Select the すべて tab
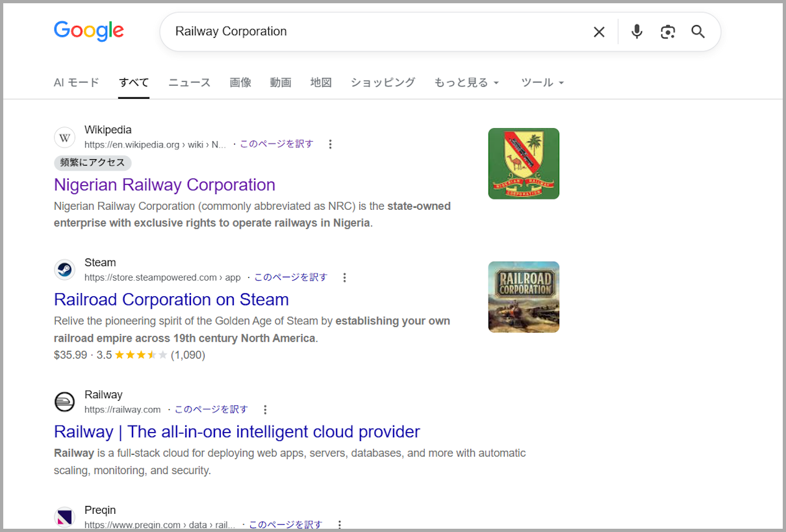Image resolution: width=786 pixels, height=532 pixels. point(134,82)
